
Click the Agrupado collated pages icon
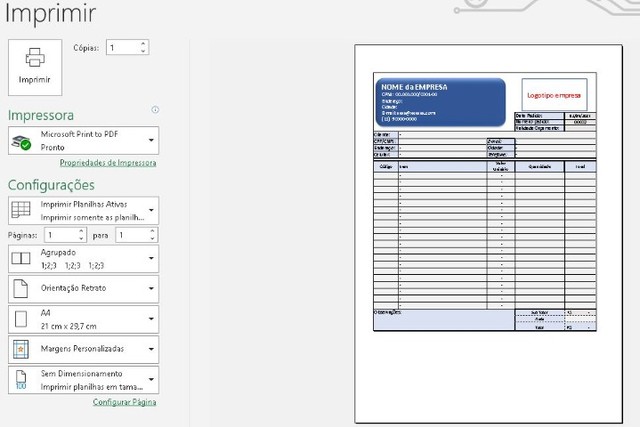click(x=21, y=258)
